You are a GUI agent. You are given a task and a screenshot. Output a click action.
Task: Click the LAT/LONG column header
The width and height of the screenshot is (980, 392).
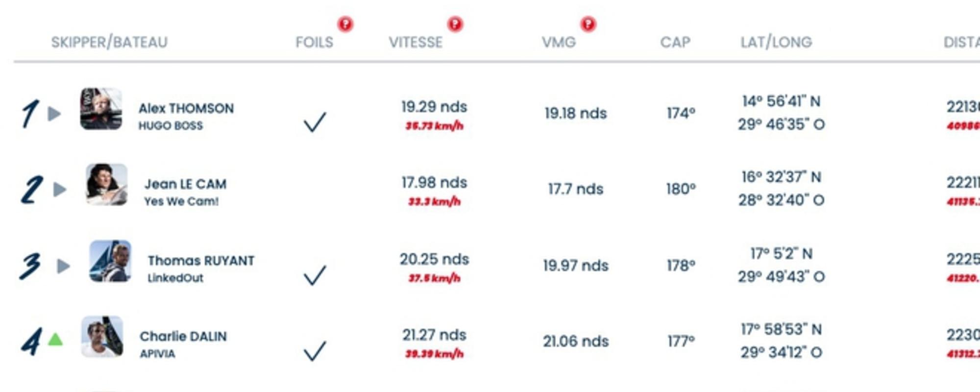[776, 42]
